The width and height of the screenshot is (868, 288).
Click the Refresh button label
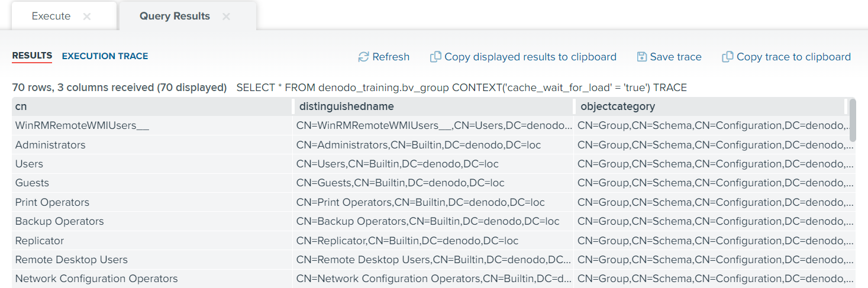click(391, 57)
